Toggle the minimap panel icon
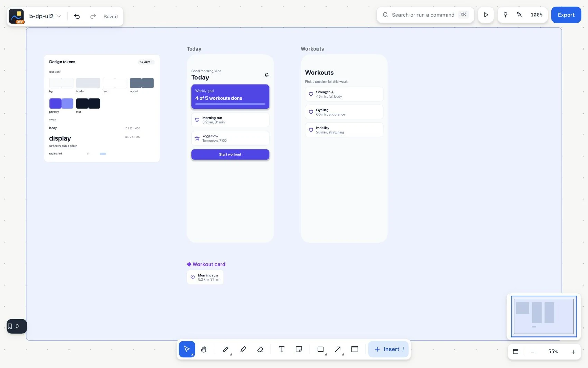The width and height of the screenshot is (588, 368). coord(516,352)
